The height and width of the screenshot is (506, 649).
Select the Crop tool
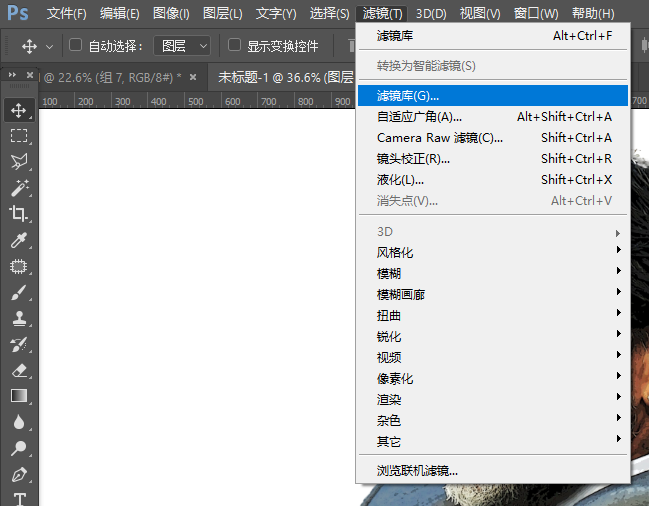(x=19, y=214)
